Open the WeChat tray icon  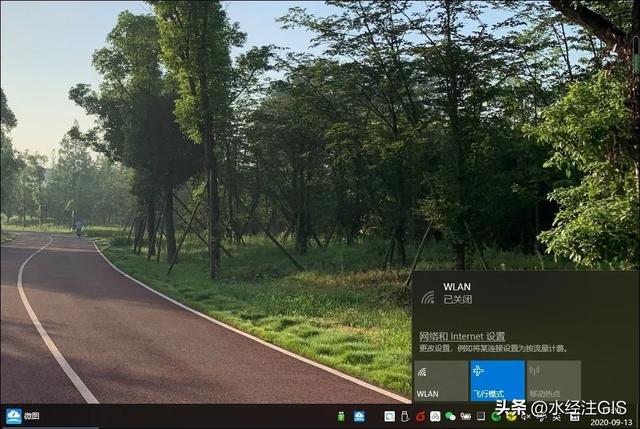tap(451, 417)
